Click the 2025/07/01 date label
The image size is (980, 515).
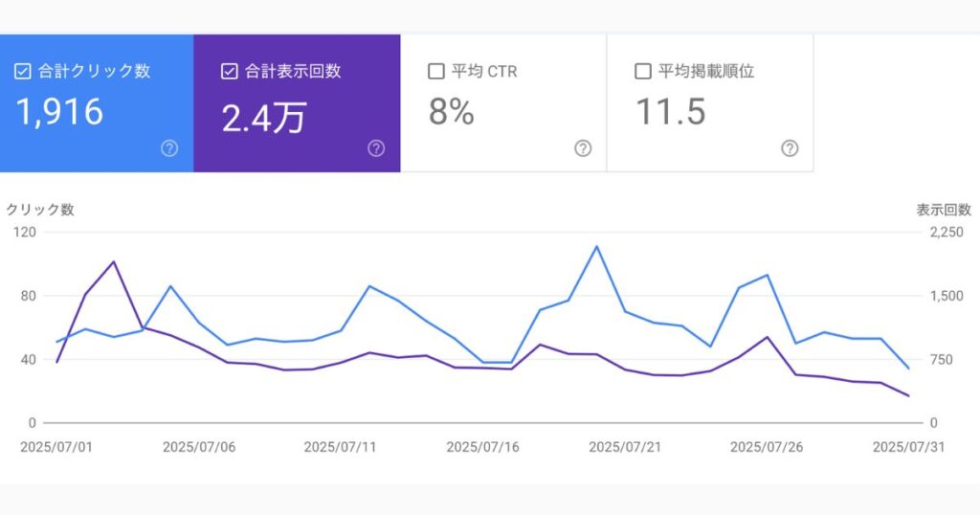point(56,447)
